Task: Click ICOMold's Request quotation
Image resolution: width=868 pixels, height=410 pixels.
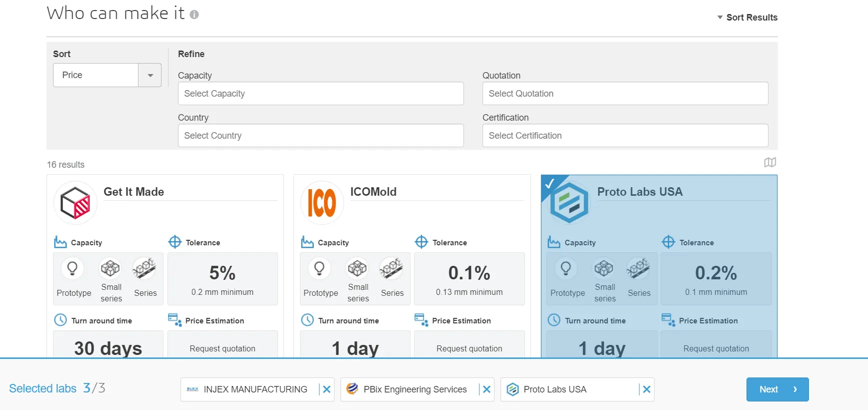Action: click(x=469, y=348)
